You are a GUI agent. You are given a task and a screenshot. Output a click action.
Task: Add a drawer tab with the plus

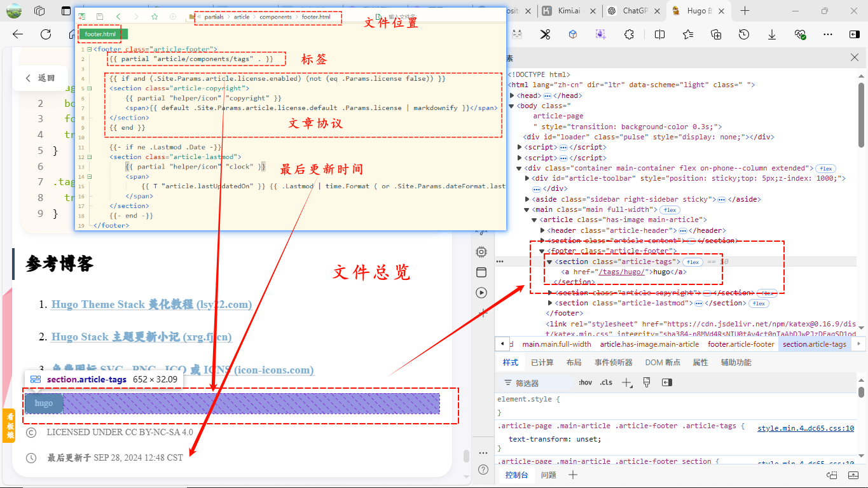tap(573, 475)
